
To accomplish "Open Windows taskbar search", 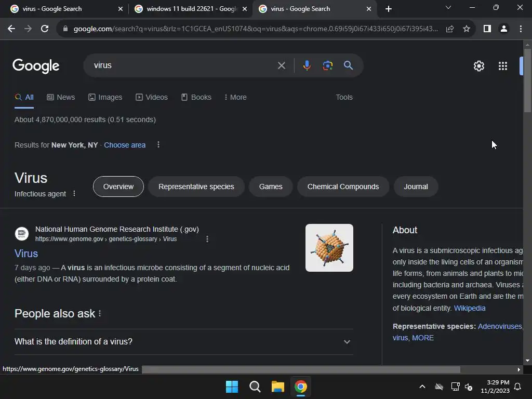I will [255, 387].
